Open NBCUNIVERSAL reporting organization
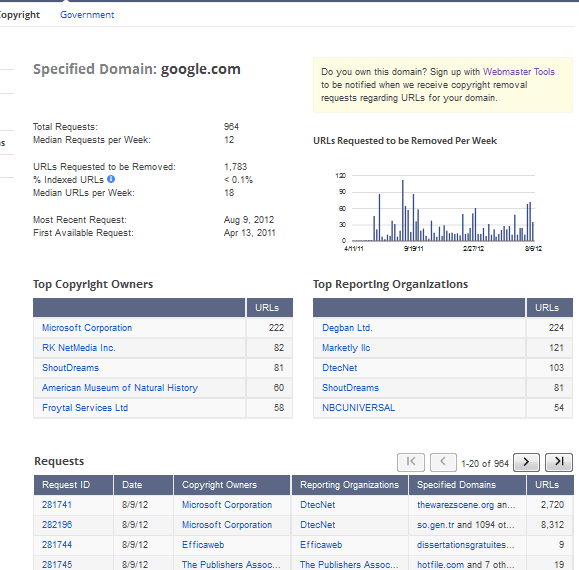The height and width of the screenshot is (570, 579). (358, 408)
